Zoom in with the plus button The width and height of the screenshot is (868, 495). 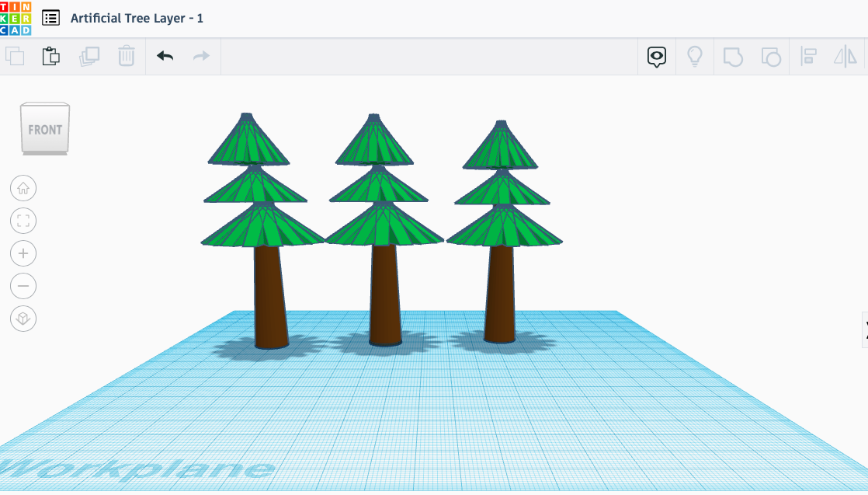pos(23,254)
